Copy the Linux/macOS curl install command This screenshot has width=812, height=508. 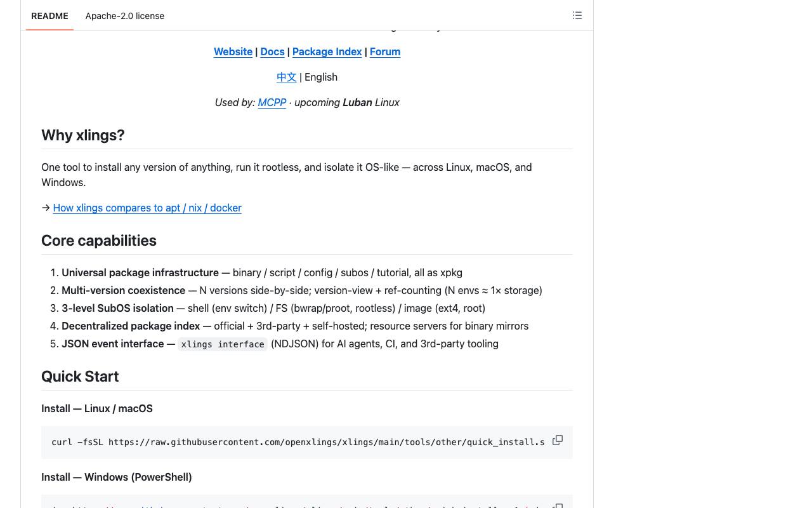(558, 440)
